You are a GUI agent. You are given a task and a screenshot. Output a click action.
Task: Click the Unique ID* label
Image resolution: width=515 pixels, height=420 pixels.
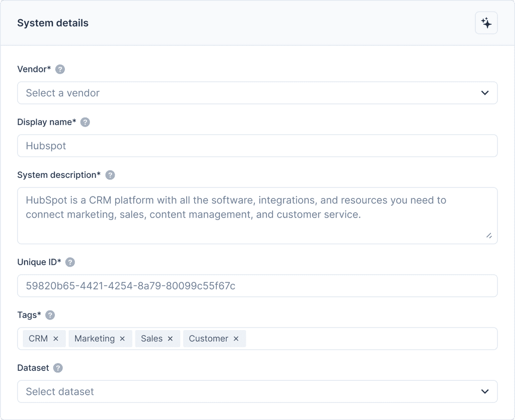pos(39,262)
